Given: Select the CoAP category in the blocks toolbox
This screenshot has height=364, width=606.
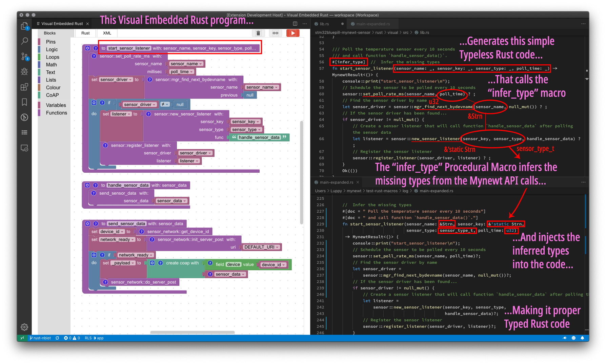Looking at the screenshot, I should click(x=53, y=95).
